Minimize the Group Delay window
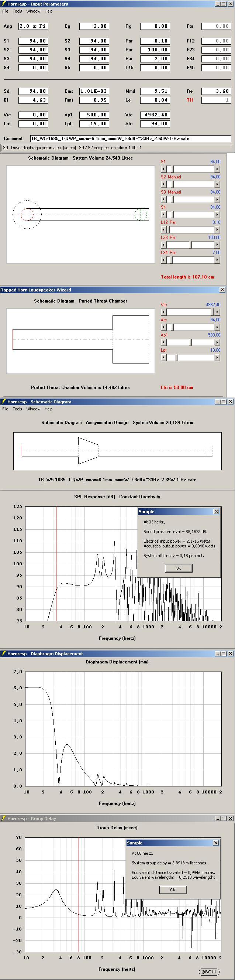235x980 pixels. coord(218,818)
